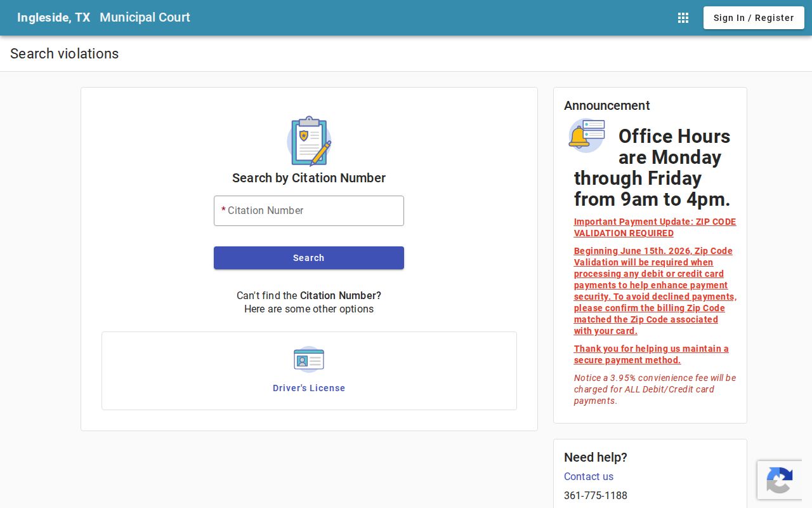Click the Ingleside, TX title
This screenshot has height=508, width=812.
[x=54, y=18]
